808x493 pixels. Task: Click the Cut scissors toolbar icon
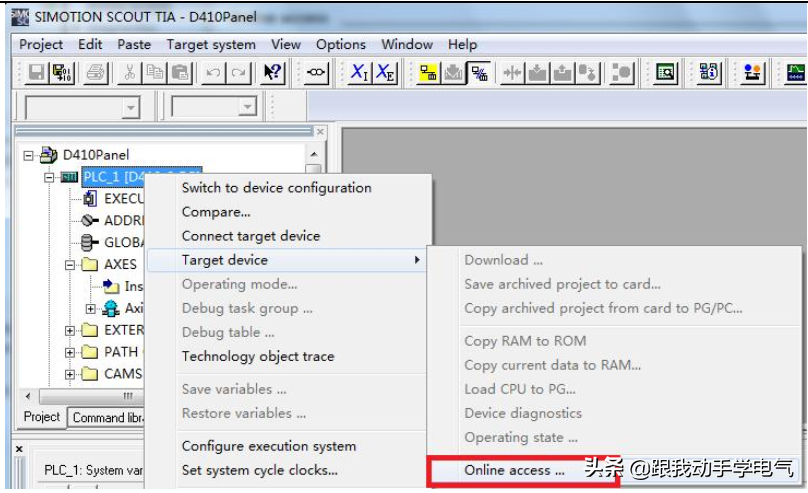[x=130, y=72]
